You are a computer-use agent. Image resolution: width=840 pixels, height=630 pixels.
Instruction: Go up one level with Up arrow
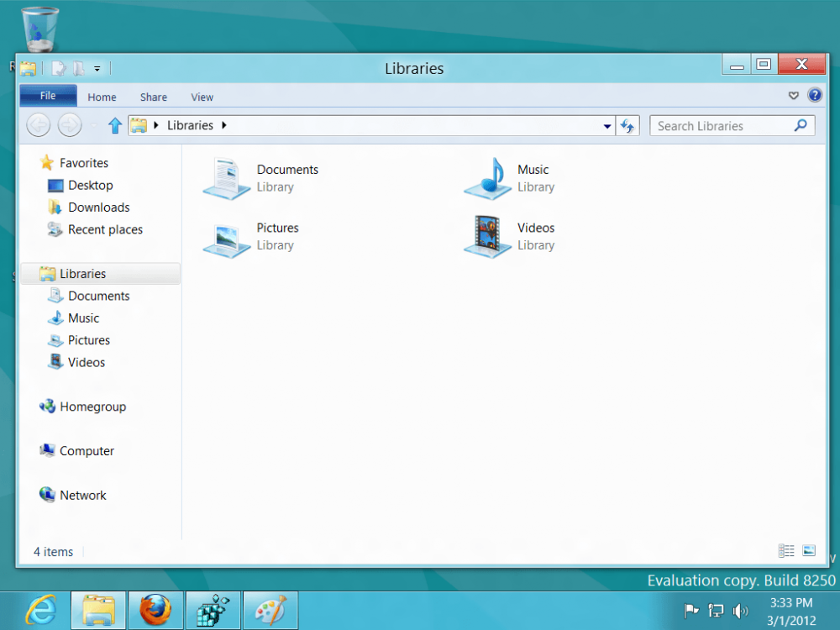click(x=114, y=125)
